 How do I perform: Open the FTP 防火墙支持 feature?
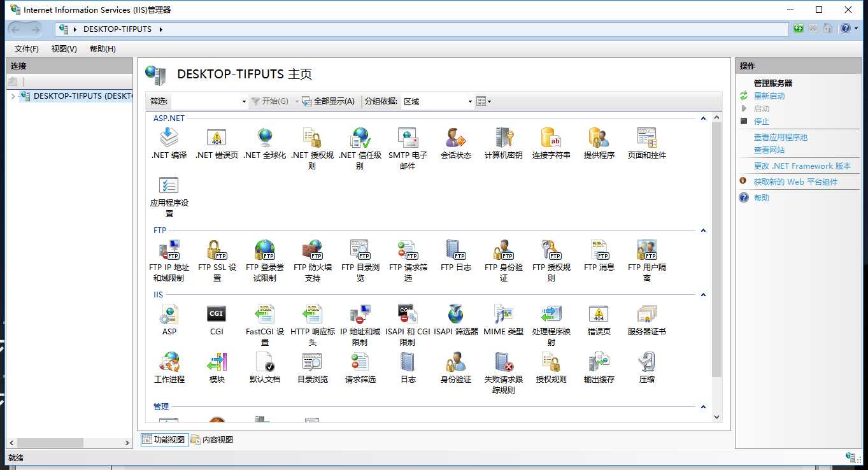tap(312, 250)
